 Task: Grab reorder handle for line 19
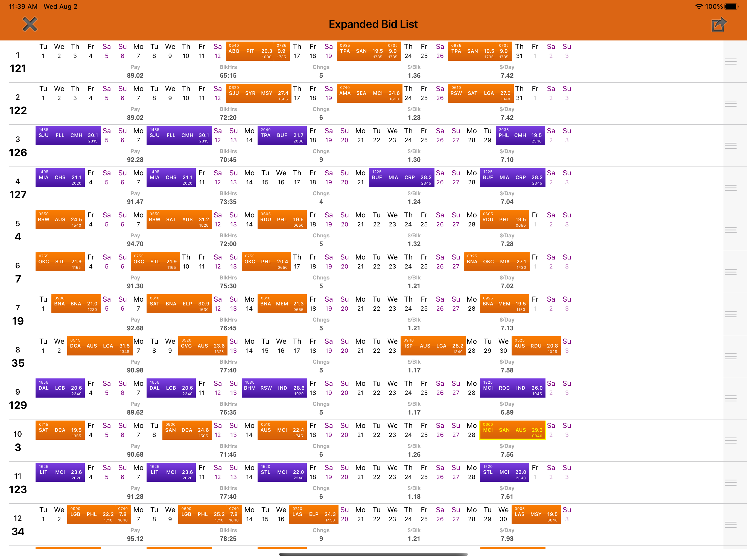tap(730, 314)
